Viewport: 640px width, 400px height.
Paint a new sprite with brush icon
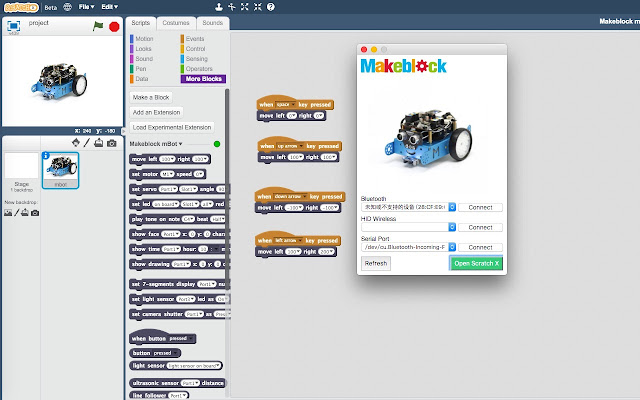click(x=86, y=143)
